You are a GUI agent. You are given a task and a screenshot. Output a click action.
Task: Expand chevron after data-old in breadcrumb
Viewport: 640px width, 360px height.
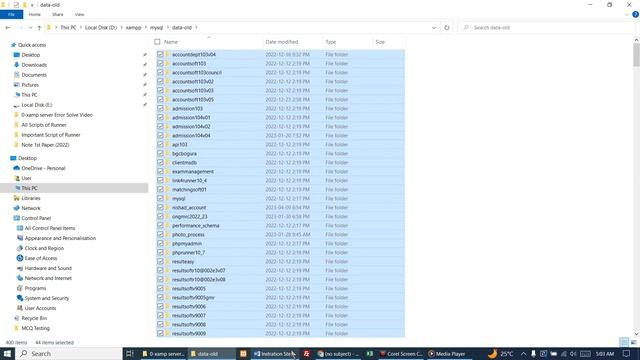point(196,28)
